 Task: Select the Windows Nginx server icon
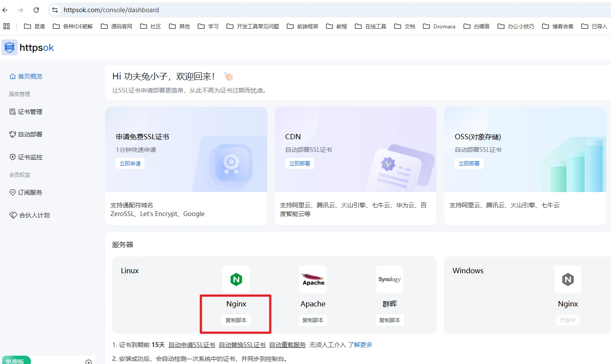coord(568,279)
